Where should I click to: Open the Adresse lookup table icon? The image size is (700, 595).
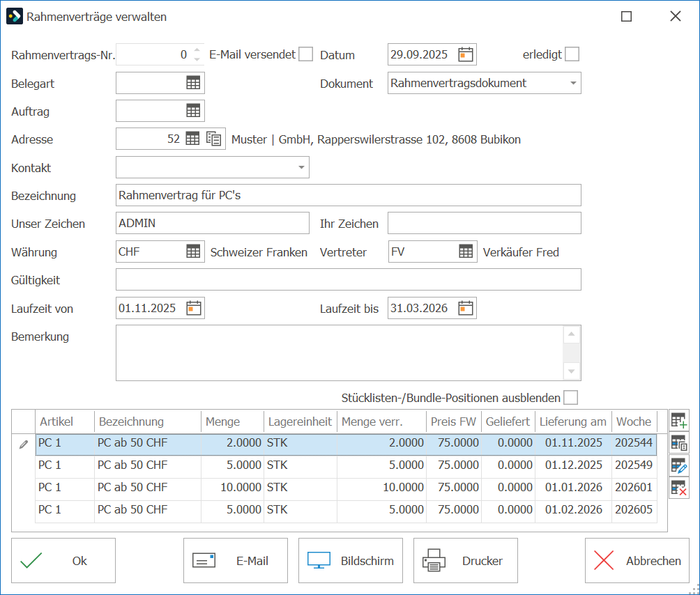coord(192,139)
